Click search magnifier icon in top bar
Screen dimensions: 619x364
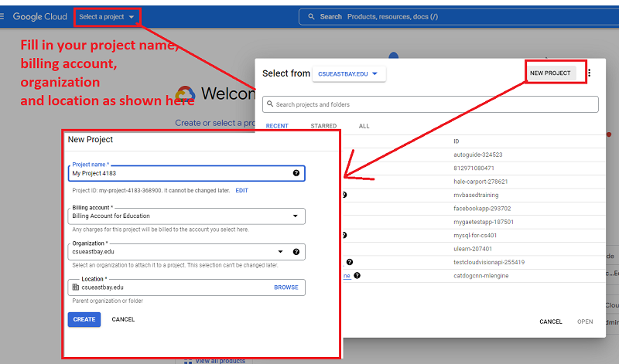(312, 16)
